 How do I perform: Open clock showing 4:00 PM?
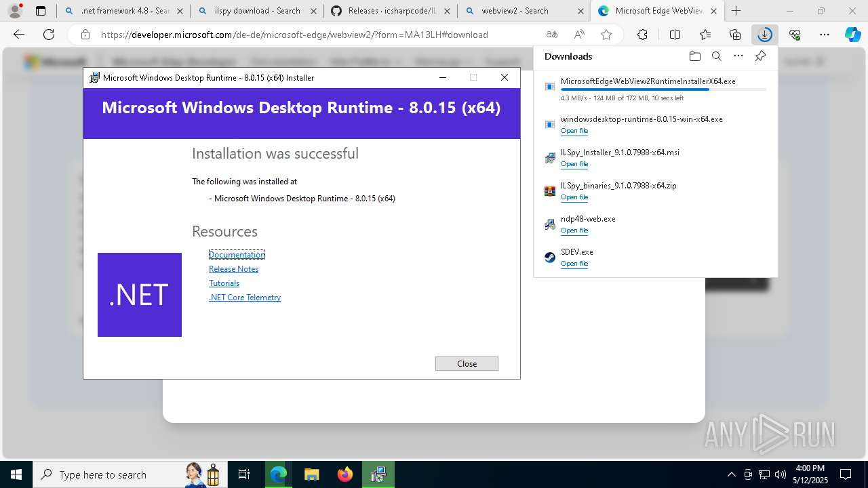tap(810, 474)
